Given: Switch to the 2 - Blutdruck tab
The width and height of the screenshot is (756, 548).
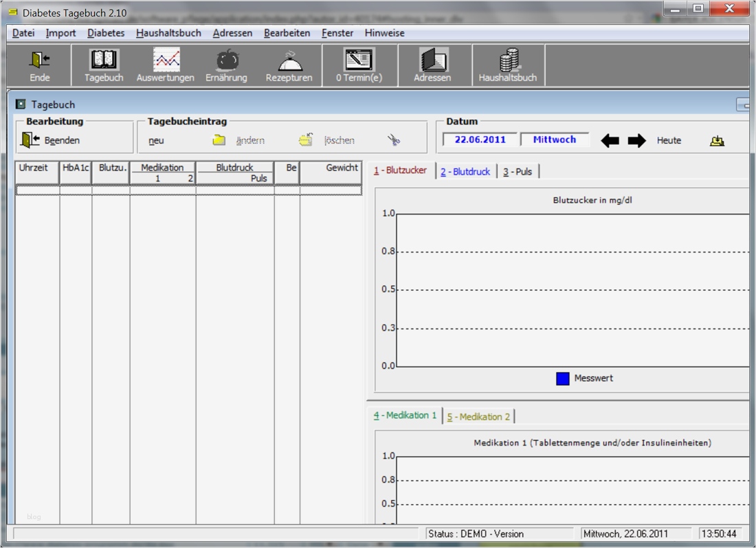Looking at the screenshot, I should [465, 171].
